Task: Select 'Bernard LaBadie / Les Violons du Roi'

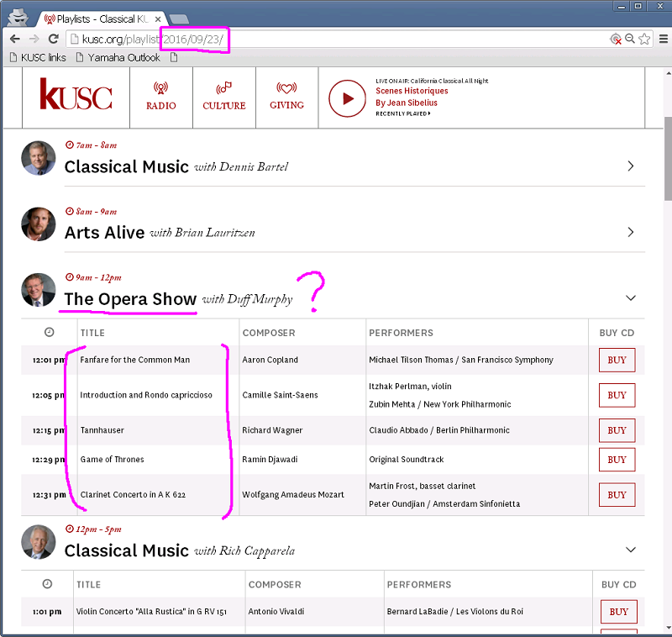Action: click(454, 612)
